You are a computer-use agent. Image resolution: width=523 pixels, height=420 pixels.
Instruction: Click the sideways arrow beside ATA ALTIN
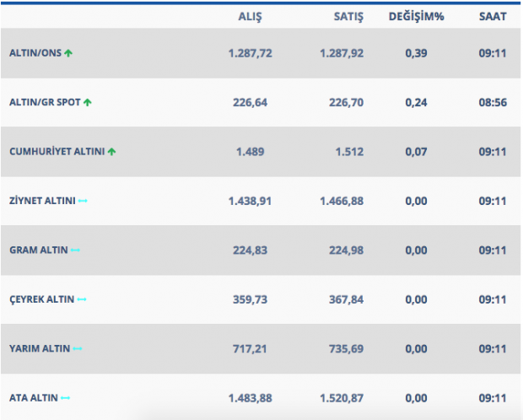[66, 397]
